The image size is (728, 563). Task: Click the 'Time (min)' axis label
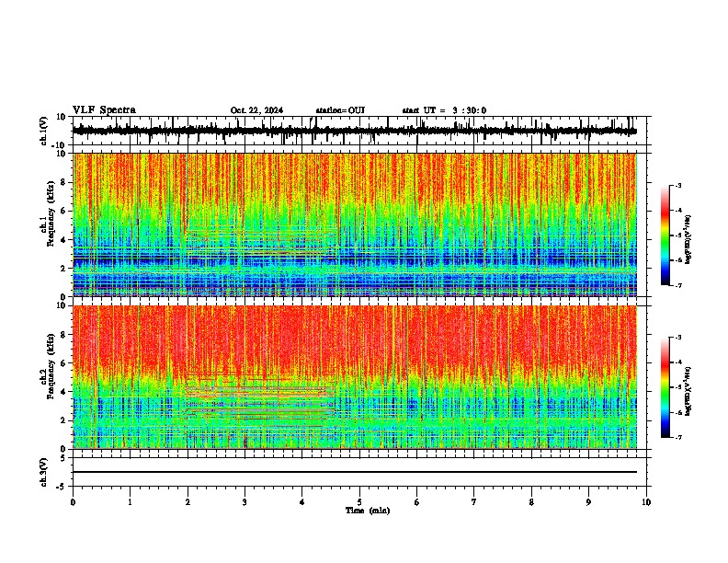pos(368,511)
